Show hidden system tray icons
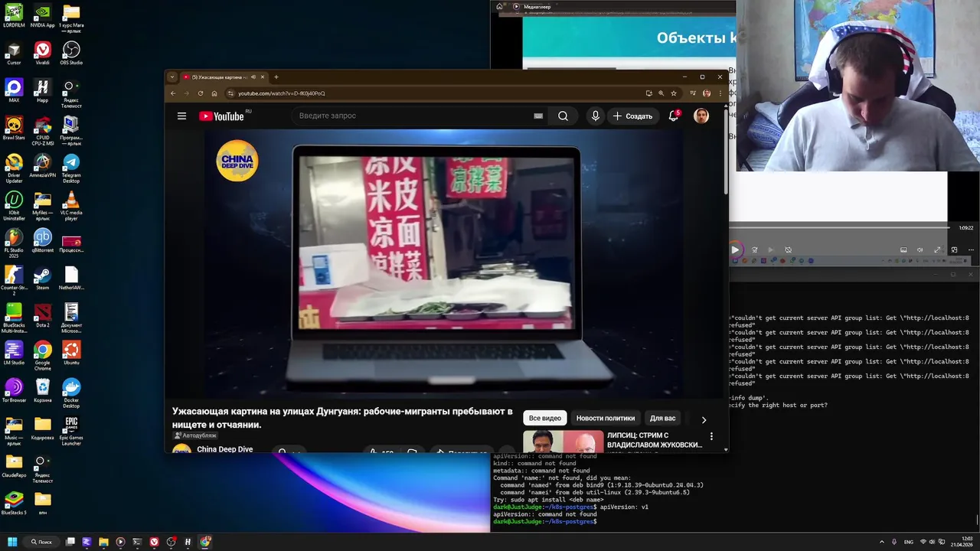Image resolution: width=980 pixels, height=551 pixels. [x=881, y=542]
